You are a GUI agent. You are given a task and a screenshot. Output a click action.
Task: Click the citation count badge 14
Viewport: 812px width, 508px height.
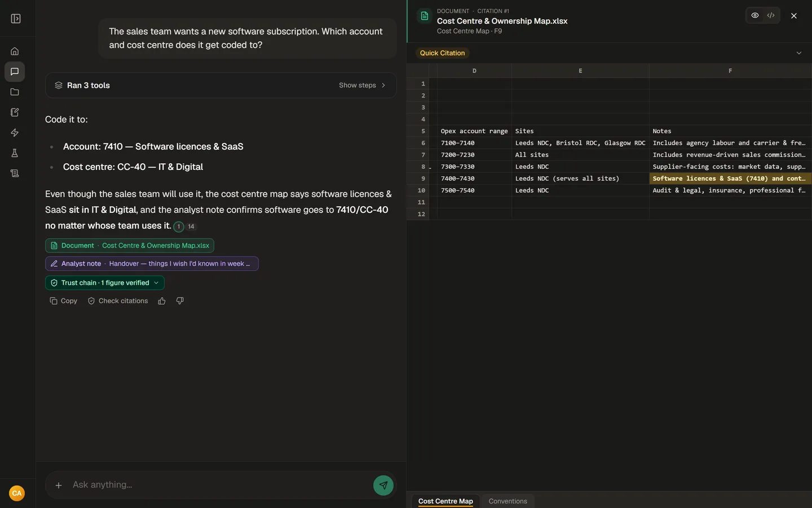click(191, 226)
